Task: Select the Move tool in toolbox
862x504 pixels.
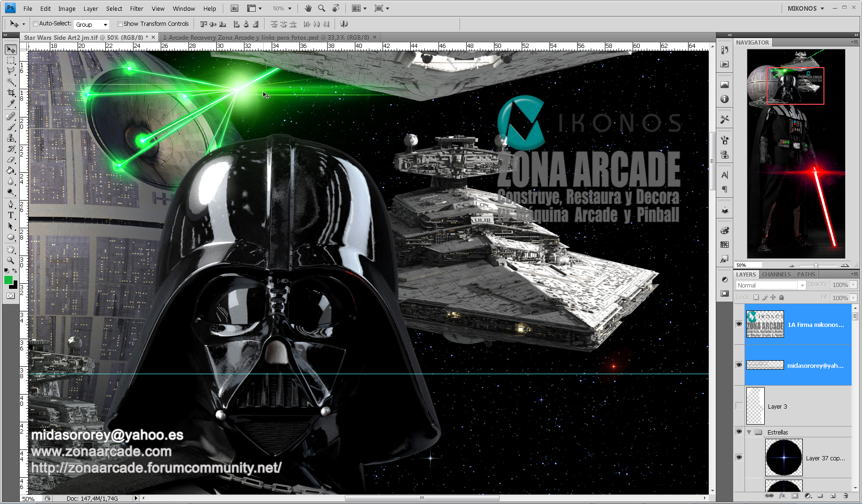Action: point(10,50)
